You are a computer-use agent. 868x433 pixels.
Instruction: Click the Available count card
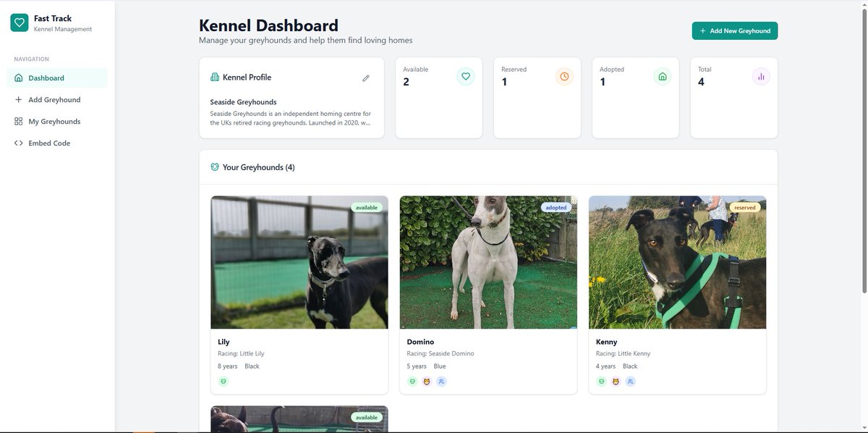(x=439, y=98)
